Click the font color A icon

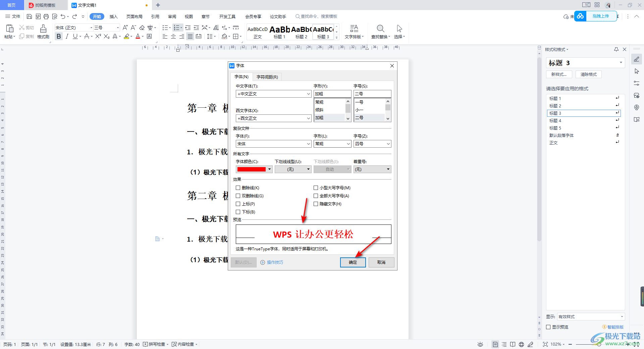click(138, 36)
